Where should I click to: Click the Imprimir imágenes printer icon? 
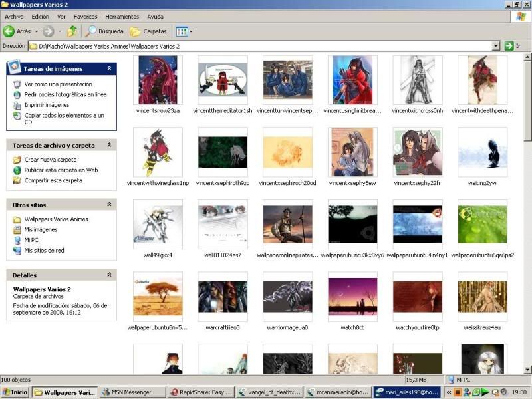point(17,105)
